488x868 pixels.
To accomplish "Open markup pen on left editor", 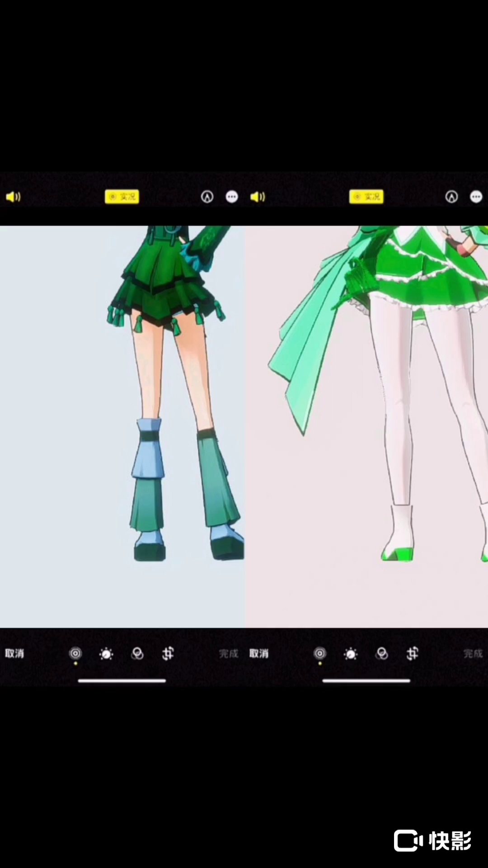I will click(207, 197).
